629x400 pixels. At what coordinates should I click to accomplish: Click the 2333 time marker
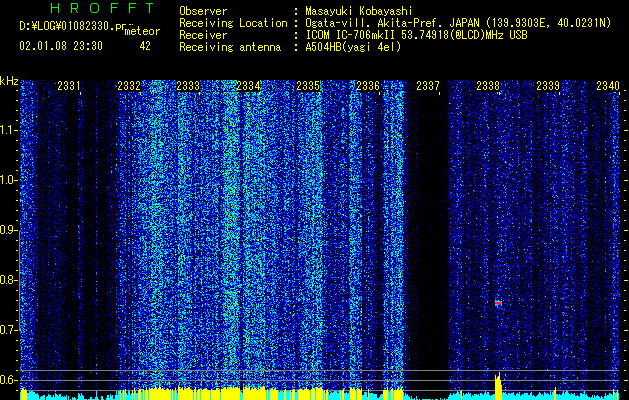coord(188,86)
